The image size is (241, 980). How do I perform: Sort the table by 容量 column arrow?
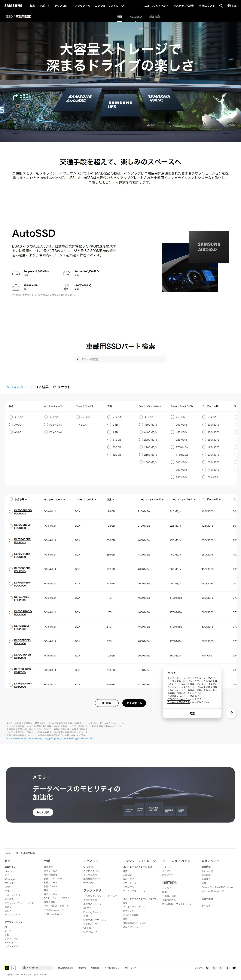[x=113, y=500]
